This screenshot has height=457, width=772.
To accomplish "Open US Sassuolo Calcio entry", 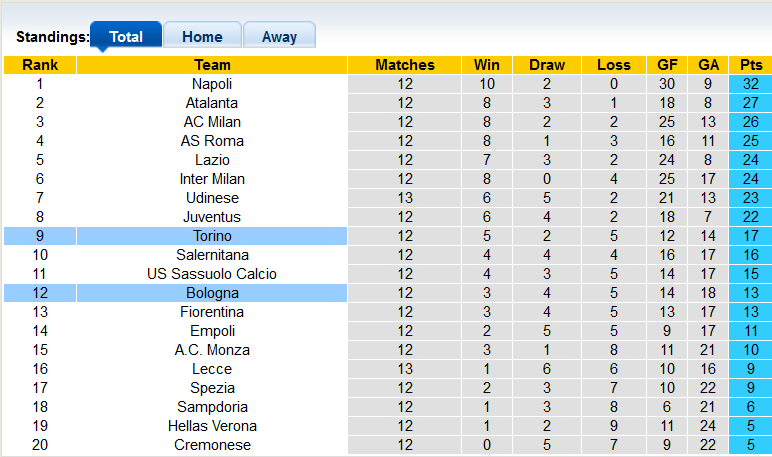I will click(212, 274).
